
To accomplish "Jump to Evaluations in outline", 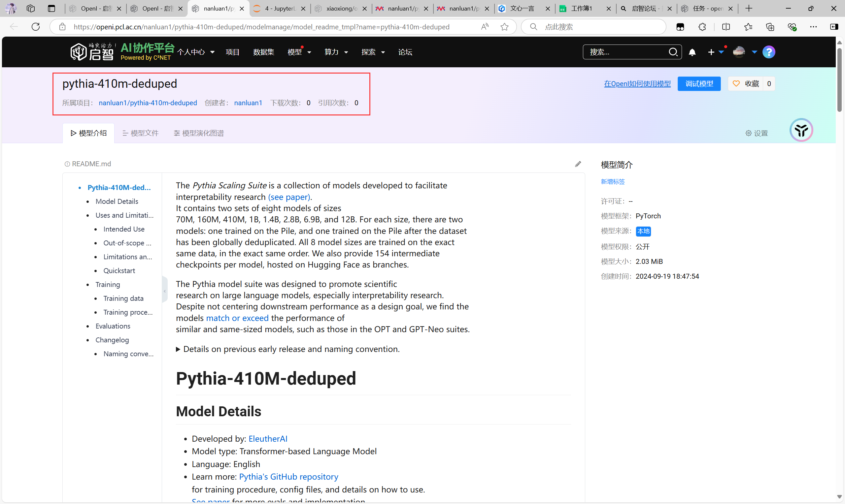I will click(x=113, y=326).
